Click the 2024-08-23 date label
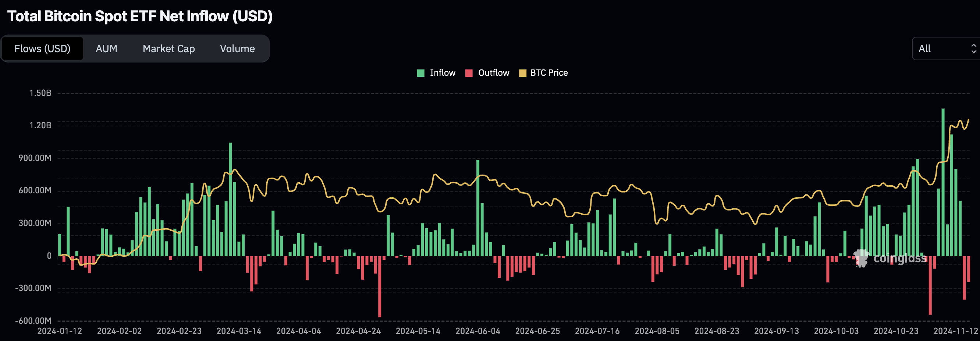This screenshot has height=341, width=980. coord(717,331)
